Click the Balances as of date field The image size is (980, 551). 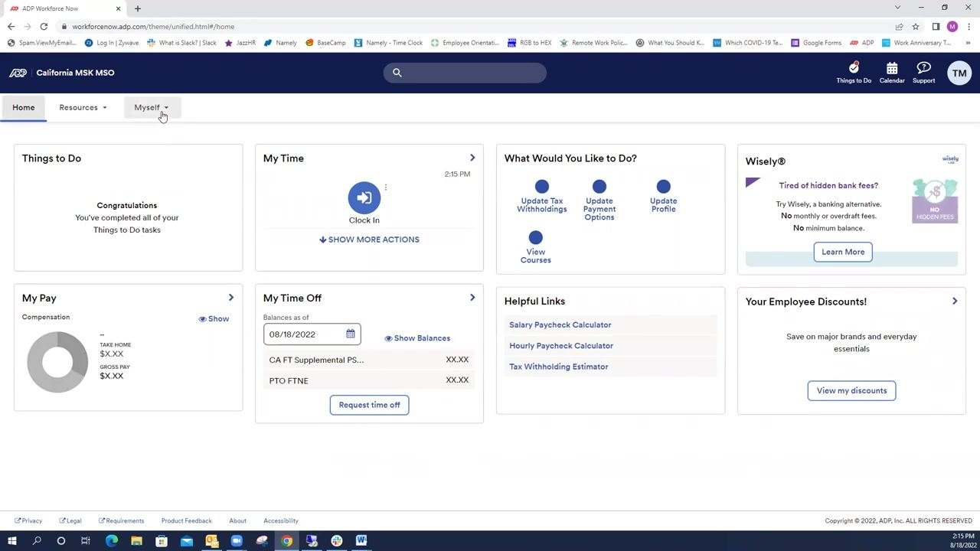tap(312, 334)
